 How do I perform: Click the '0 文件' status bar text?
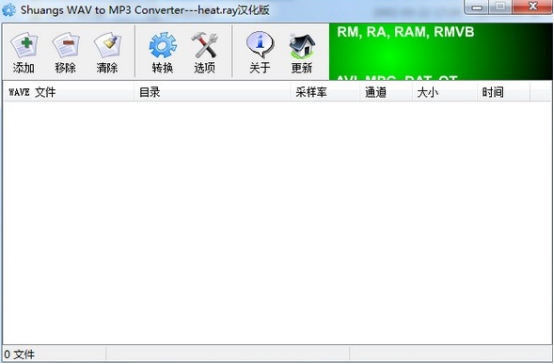click(19, 354)
